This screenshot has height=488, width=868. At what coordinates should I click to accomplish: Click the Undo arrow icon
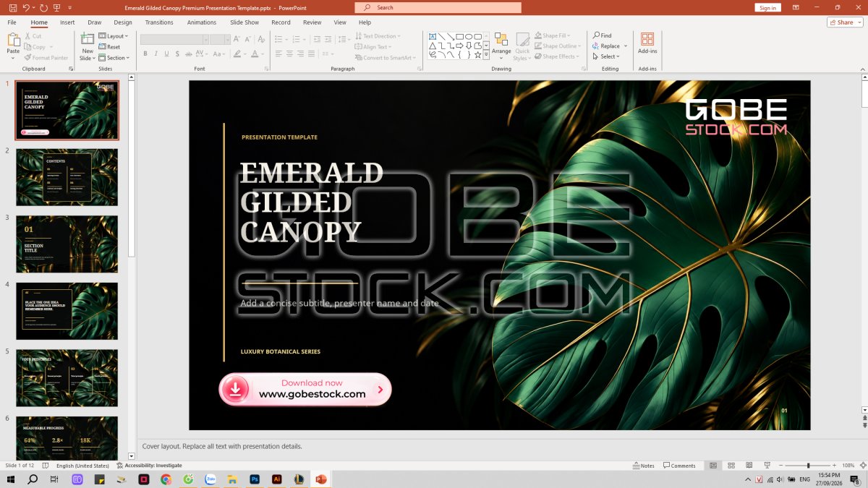(26, 7)
